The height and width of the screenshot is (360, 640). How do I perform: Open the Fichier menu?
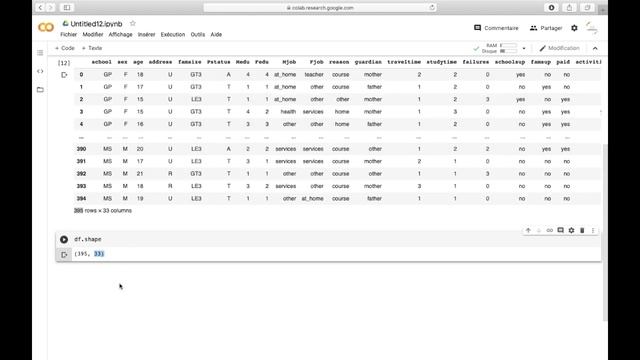coord(69,35)
